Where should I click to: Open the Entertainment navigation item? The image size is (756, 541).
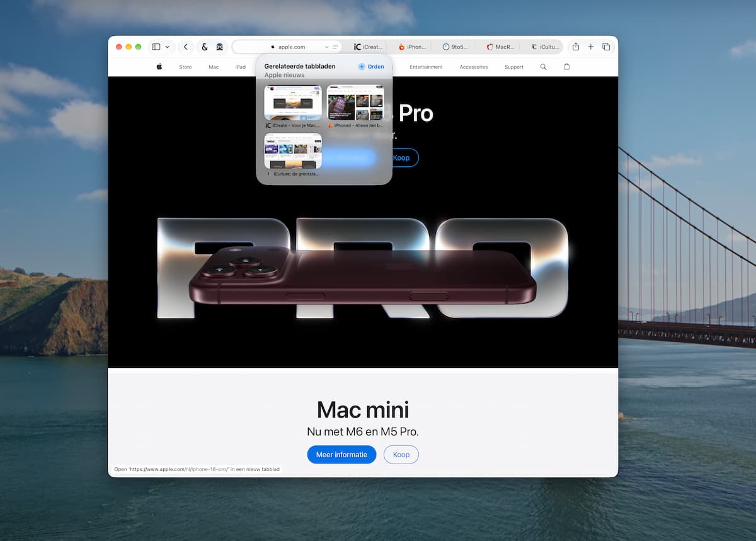click(426, 67)
